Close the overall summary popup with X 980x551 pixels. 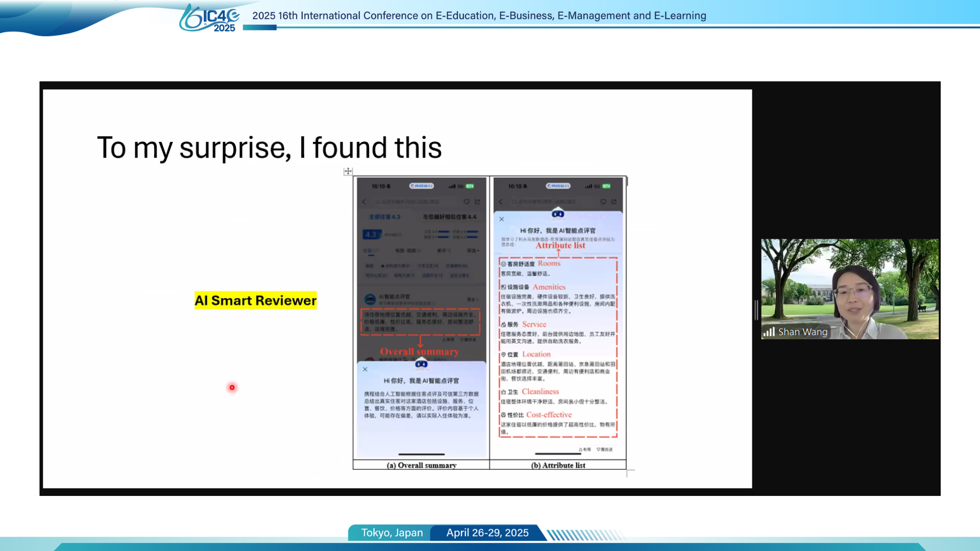(x=365, y=369)
